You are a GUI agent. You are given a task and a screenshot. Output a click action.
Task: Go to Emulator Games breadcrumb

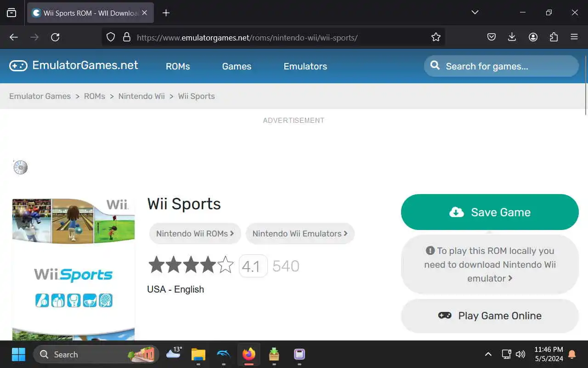[x=40, y=96]
